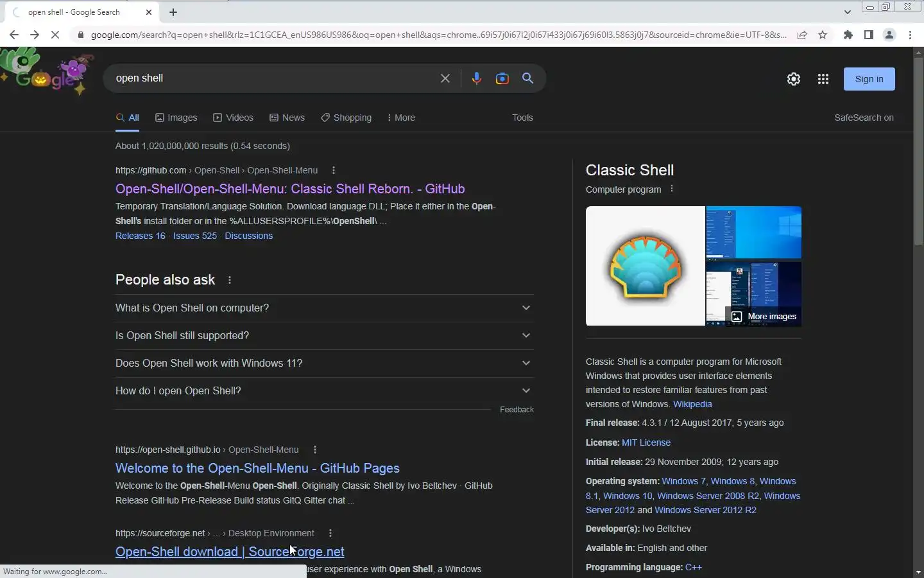The height and width of the screenshot is (578, 924).
Task: Click the Windows 7 operating system link
Action: (x=683, y=481)
